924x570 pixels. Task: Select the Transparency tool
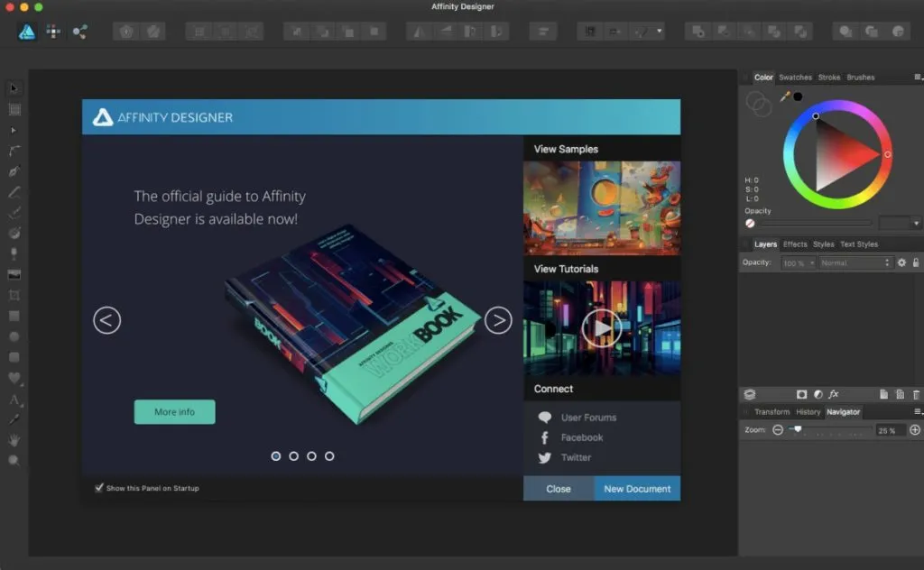[x=14, y=253]
